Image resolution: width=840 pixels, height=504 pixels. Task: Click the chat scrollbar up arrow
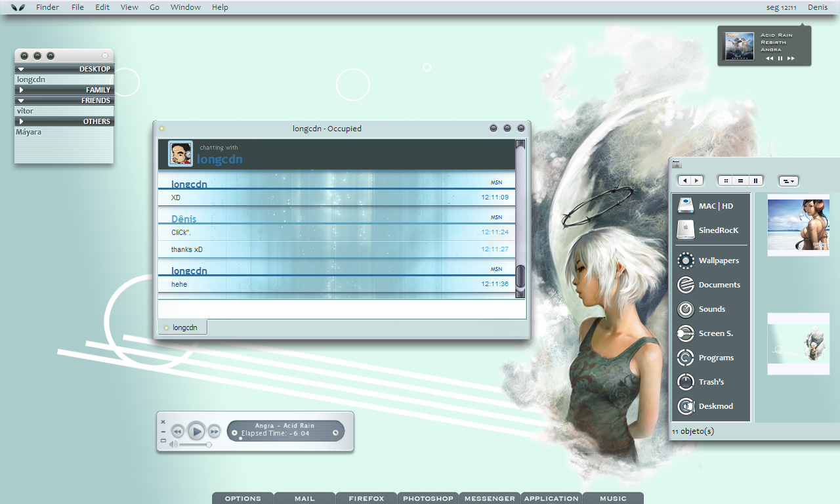pos(520,144)
